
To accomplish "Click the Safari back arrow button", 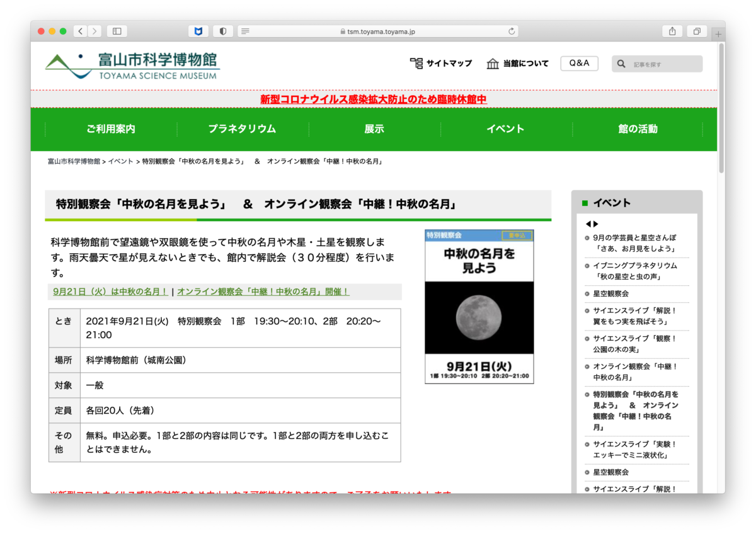I will [81, 31].
